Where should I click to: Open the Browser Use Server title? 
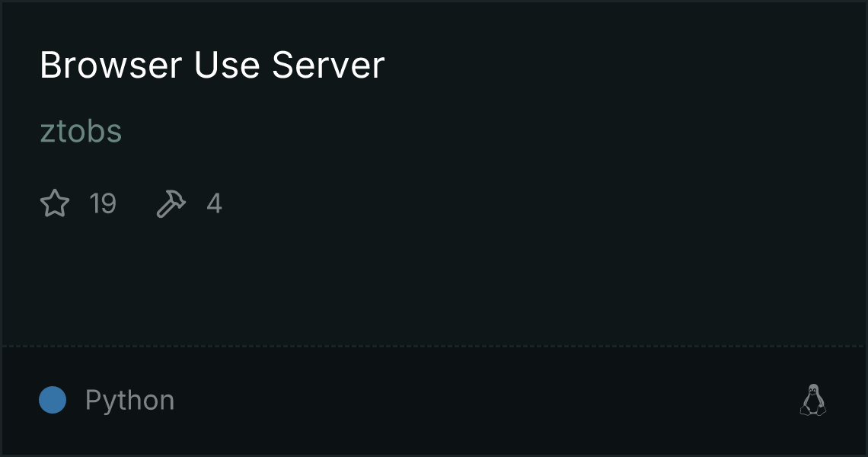tap(212, 65)
